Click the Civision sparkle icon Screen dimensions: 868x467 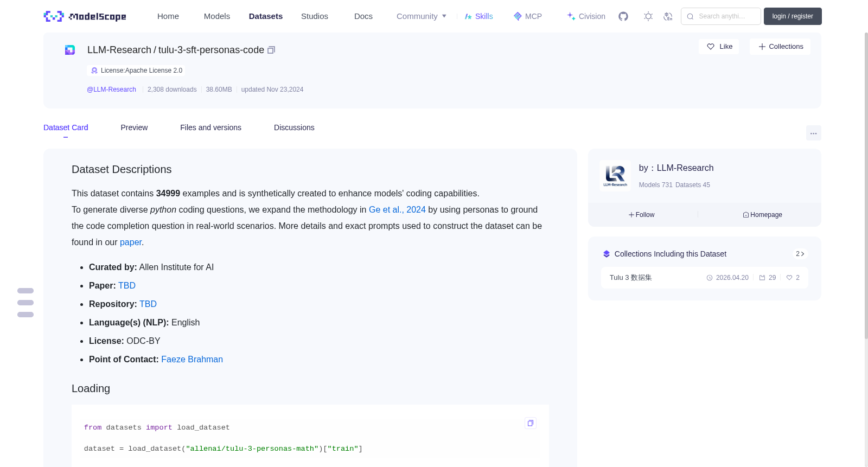point(571,16)
